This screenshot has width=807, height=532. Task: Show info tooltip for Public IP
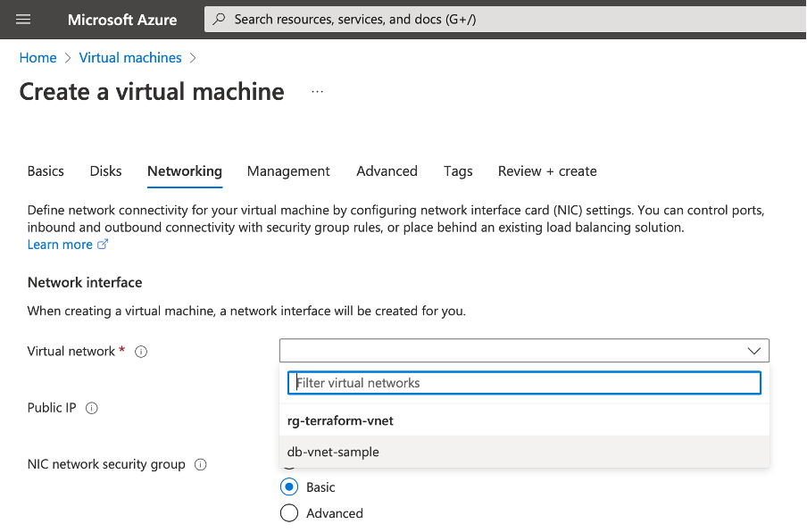(92, 408)
